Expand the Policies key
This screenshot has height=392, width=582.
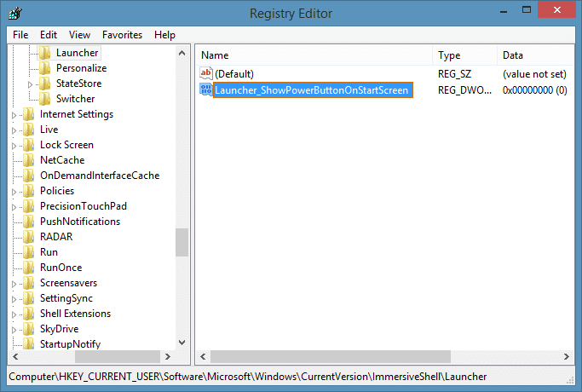point(14,192)
